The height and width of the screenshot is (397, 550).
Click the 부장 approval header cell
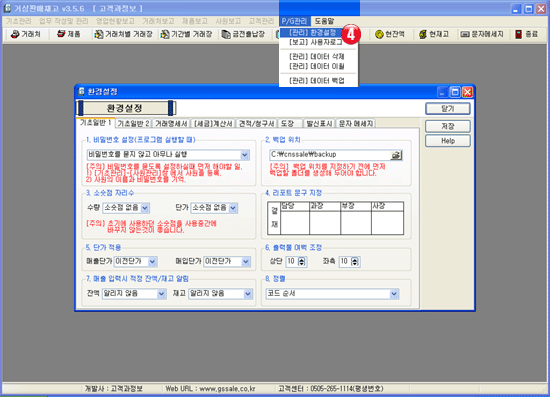point(356,207)
